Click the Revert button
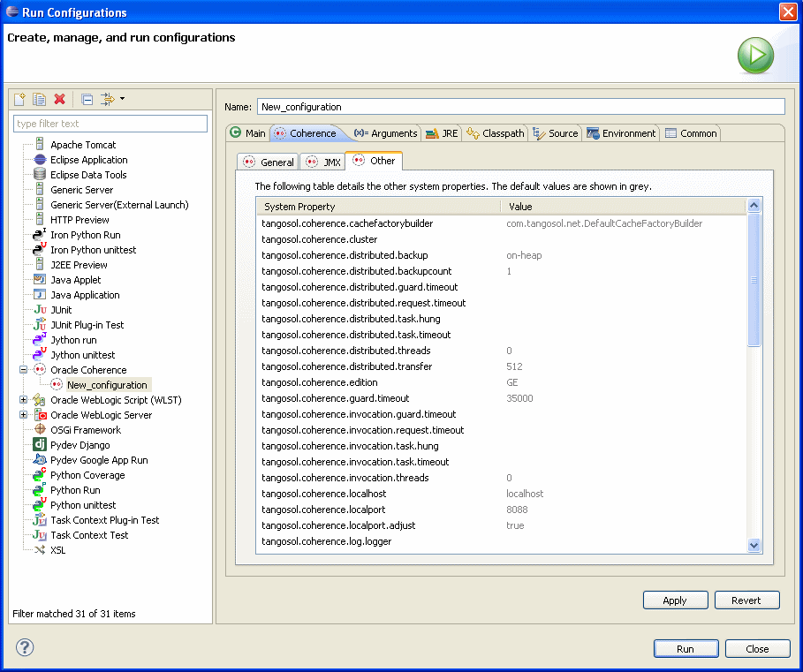Viewport: 803px width, 672px height. (x=746, y=600)
